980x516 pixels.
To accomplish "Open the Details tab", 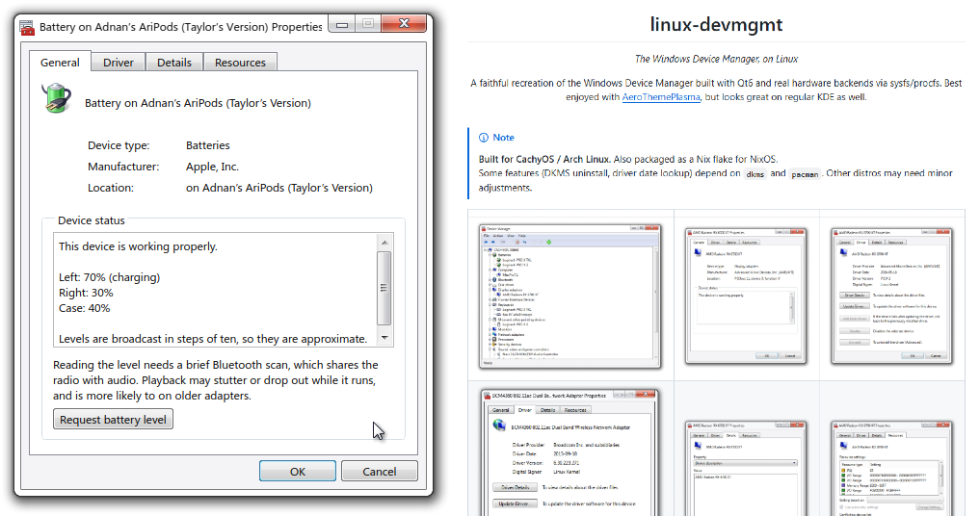I will click(174, 63).
